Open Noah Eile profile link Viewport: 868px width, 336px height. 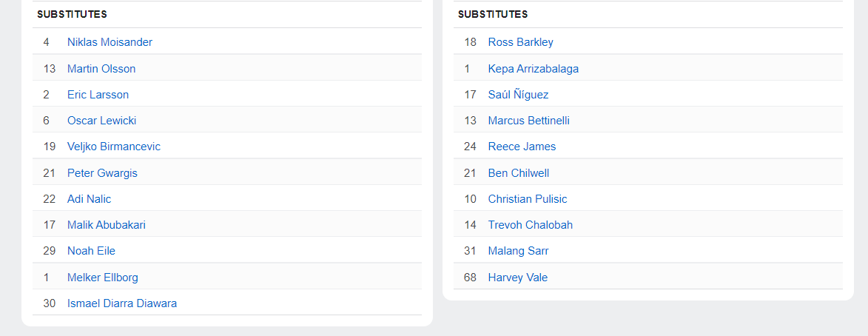(x=91, y=251)
